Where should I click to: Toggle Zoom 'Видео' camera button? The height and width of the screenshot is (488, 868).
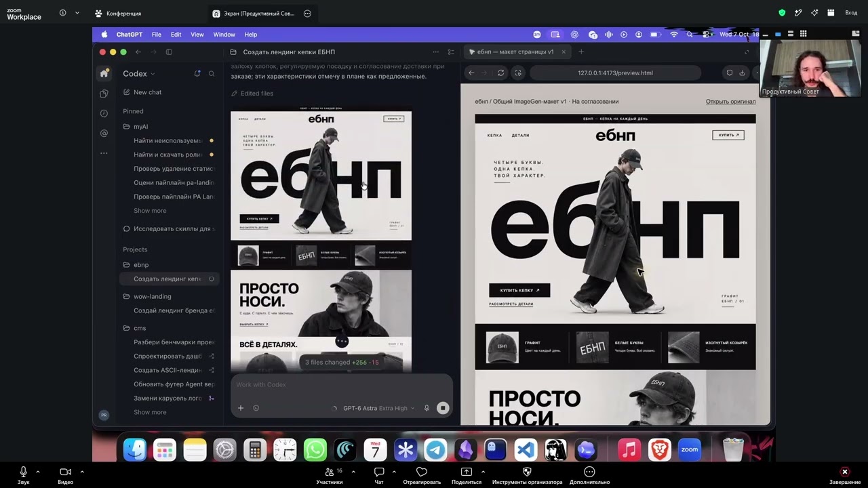click(65, 475)
